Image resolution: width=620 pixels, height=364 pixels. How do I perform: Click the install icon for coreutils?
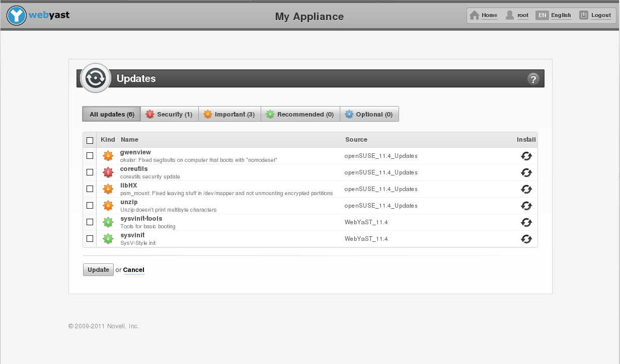tap(526, 172)
